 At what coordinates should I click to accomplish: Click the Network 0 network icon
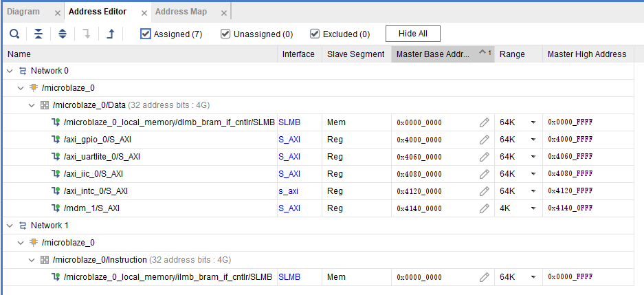(x=23, y=71)
